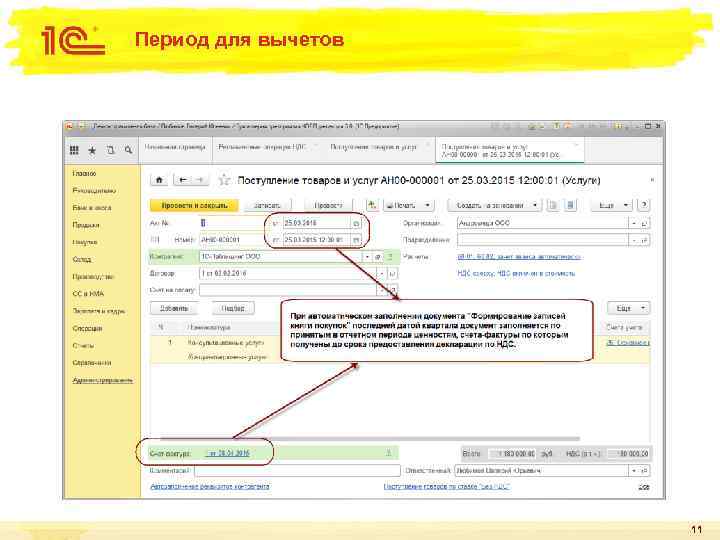Expand the Ответственный dropdown list
Image resolution: width=720 pixels, height=540 pixels.
(634, 471)
